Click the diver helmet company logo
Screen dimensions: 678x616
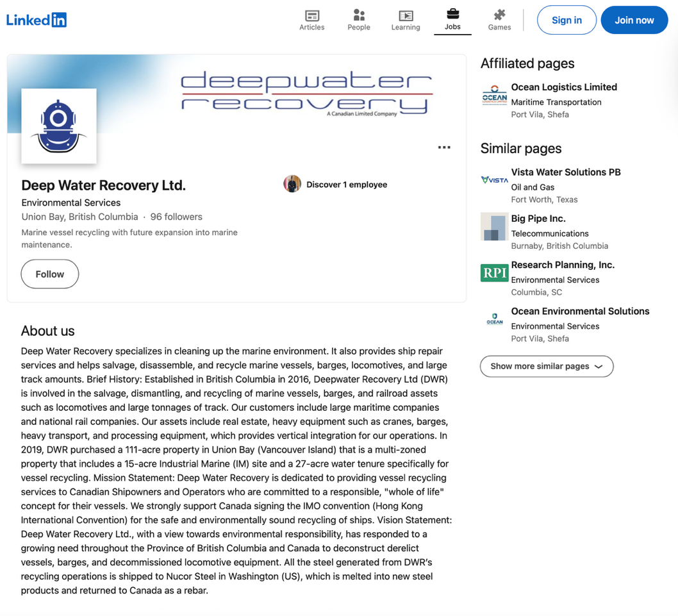pyautogui.click(x=59, y=126)
